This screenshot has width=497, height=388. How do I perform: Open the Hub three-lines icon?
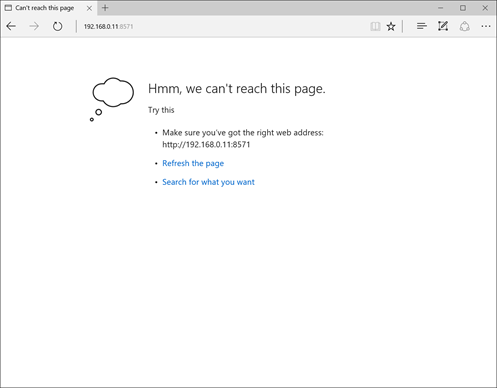[422, 26]
